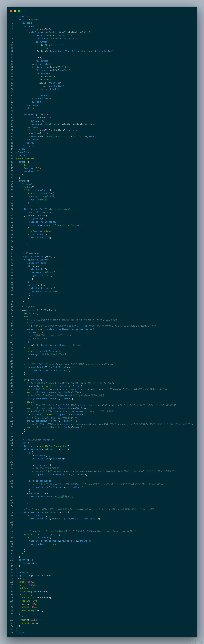Click the "let stream;" line
Viewport: 204px width, 644px height.
[x=31, y=314]
